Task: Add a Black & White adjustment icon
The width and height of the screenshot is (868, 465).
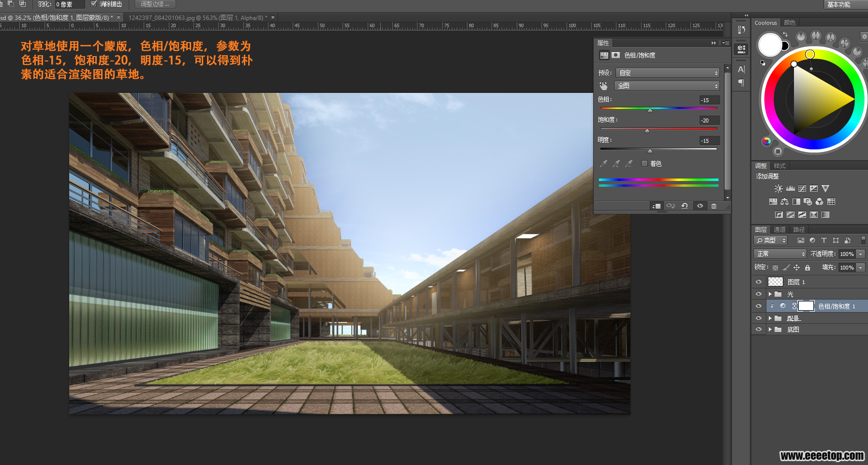Action: (796, 202)
